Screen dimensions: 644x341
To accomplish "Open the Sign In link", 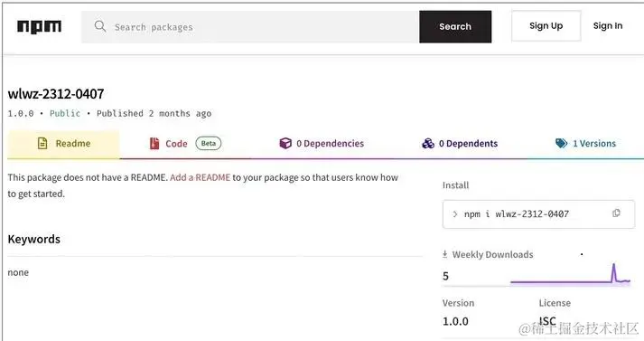I will 608,26.
